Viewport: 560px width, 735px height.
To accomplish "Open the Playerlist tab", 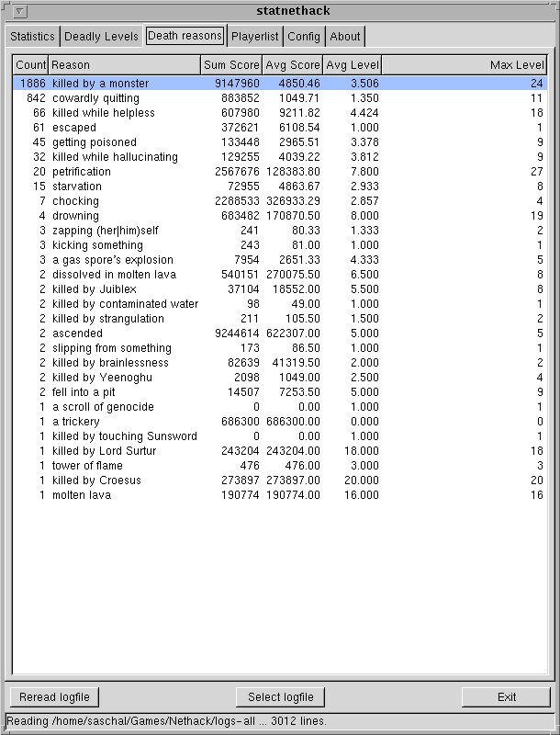I will (x=254, y=37).
